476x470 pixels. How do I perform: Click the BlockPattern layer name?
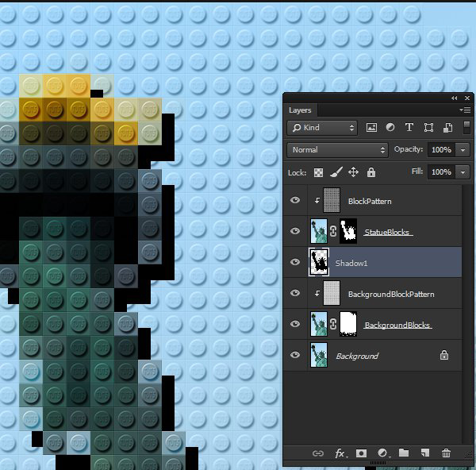click(370, 201)
